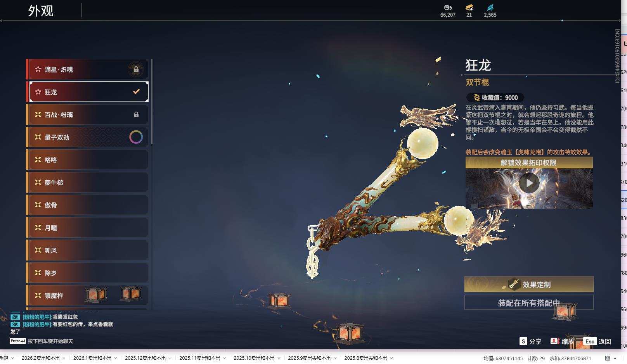Click the gold coin currency icon showing 66,207
Image resolution: width=627 pixels, height=364 pixels.
coord(447,7)
